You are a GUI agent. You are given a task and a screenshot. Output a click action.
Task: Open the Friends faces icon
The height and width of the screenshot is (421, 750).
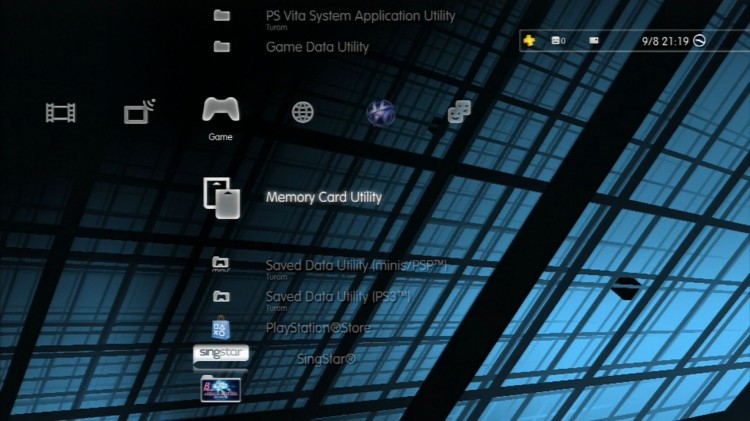[459, 111]
